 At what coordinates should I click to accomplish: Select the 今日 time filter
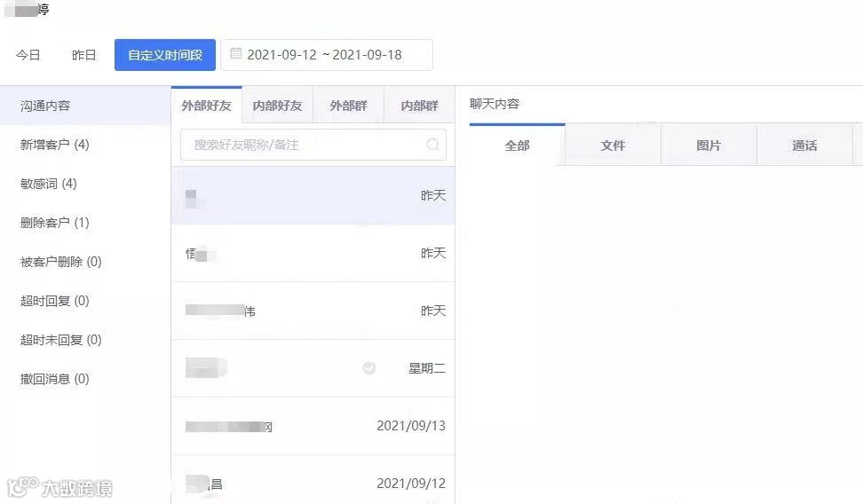pyautogui.click(x=28, y=55)
